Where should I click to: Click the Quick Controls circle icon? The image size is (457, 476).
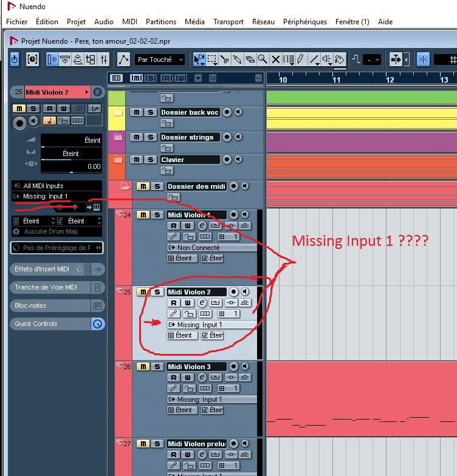(x=97, y=324)
